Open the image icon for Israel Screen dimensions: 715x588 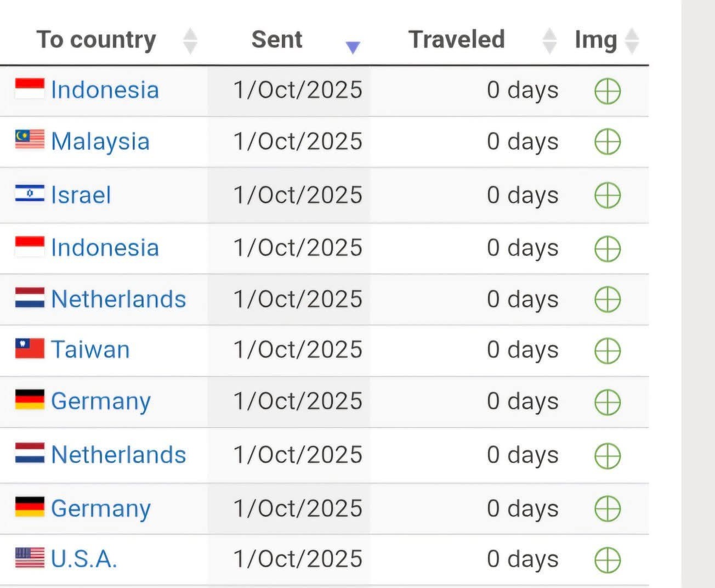608,195
